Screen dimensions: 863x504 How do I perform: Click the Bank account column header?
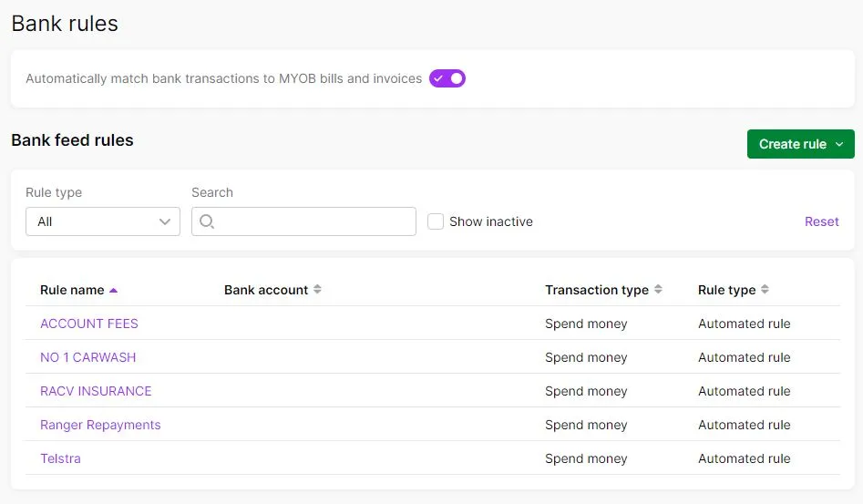click(x=266, y=290)
